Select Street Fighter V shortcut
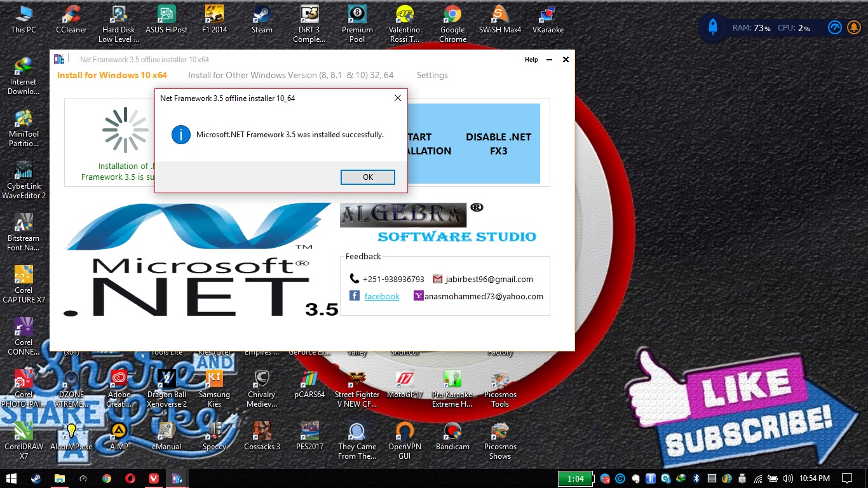This screenshot has height=488, width=868. pos(357,389)
